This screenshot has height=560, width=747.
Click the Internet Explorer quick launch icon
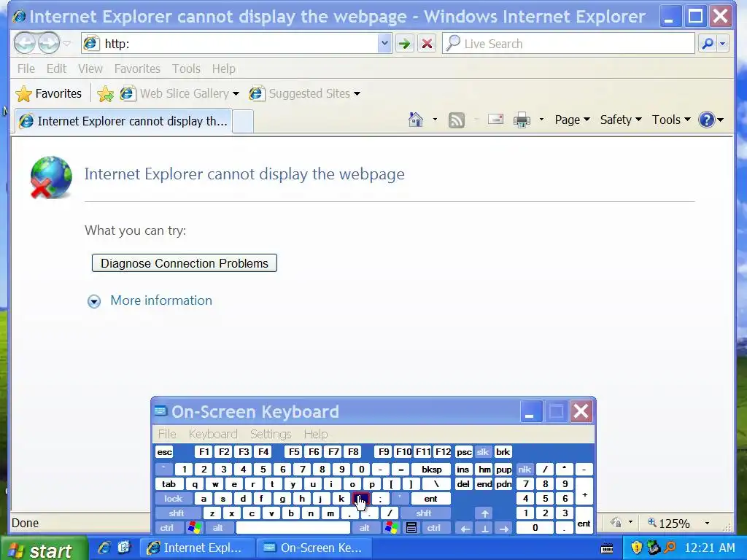pyautogui.click(x=104, y=548)
